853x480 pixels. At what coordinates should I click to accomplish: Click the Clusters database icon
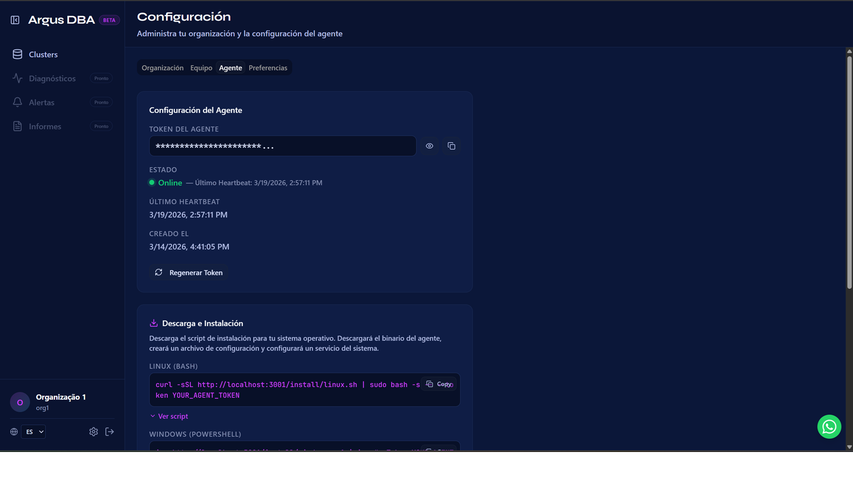coord(17,54)
